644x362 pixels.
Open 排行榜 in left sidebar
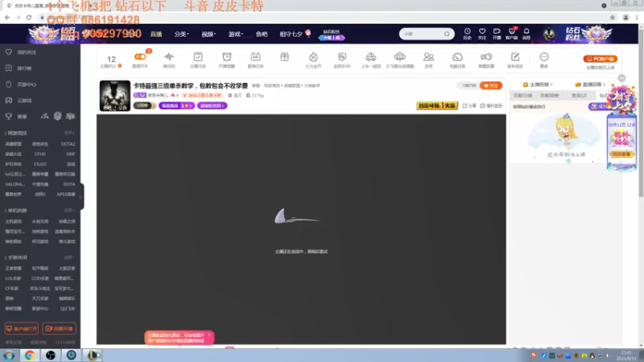click(x=19, y=68)
